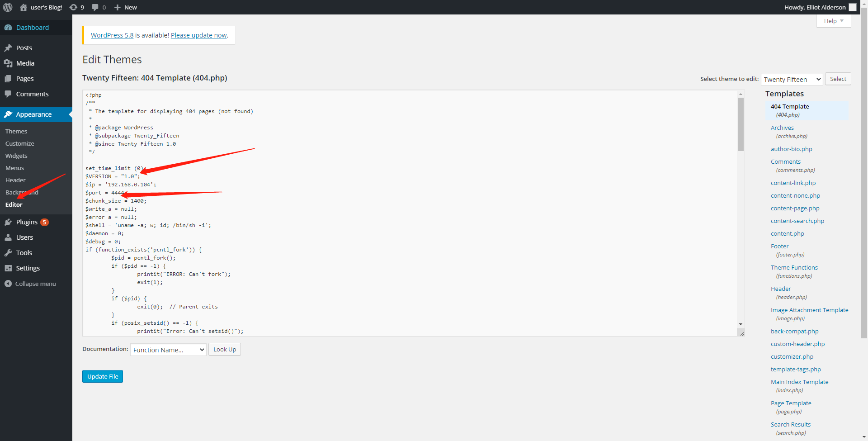868x441 pixels.
Task: Click the textarea resize handle corner
Action: (x=741, y=332)
